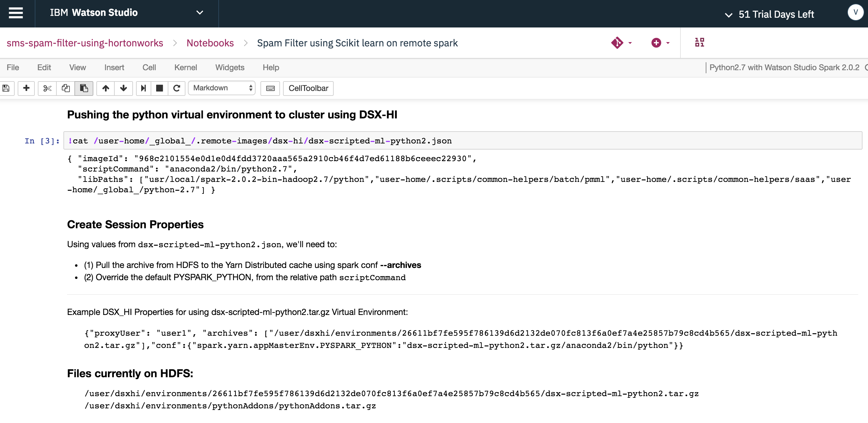This screenshot has height=423, width=868.
Task: Cut selected cell with scissors icon
Action: coord(47,88)
